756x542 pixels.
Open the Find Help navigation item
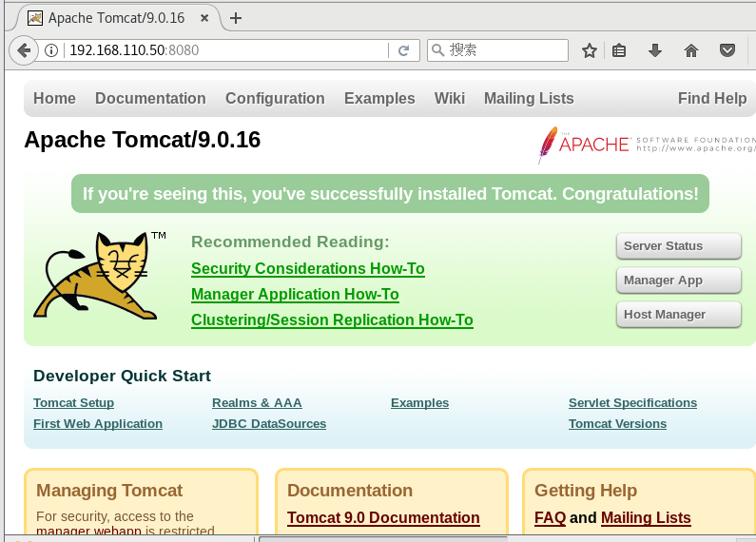pos(712,98)
